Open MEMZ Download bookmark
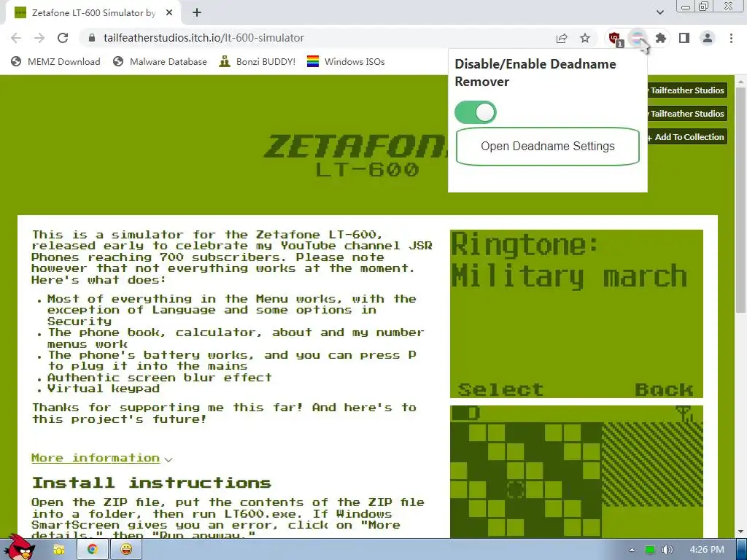Screen dimensions: 747x560 coord(55,62)
